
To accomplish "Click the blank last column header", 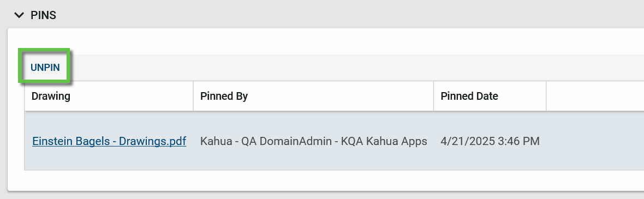I will pyautogui.click(x=595, y=96).
